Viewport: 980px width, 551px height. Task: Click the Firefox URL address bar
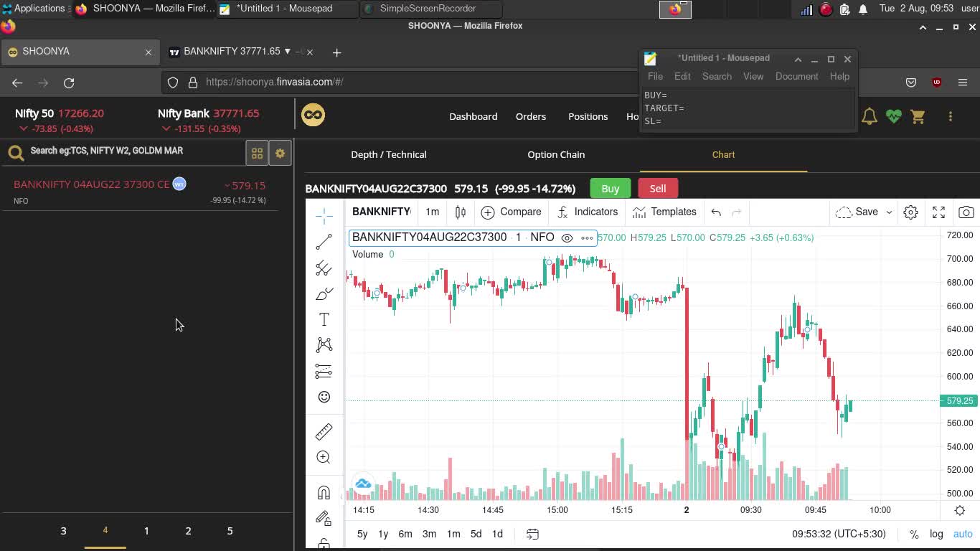point(400,82)
